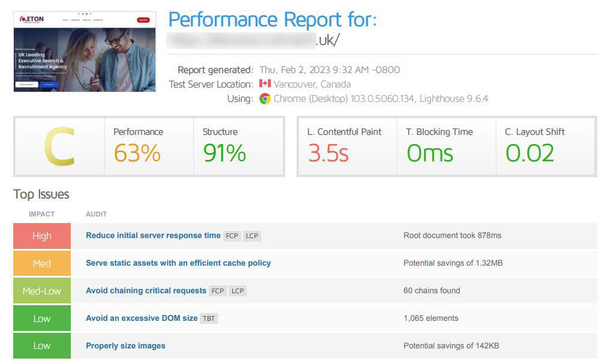The width and height of the screenshot is (611, 364).
Task: Click the FCP tag on server response audit
Action: pyautogui.click(x=232, y=236)
